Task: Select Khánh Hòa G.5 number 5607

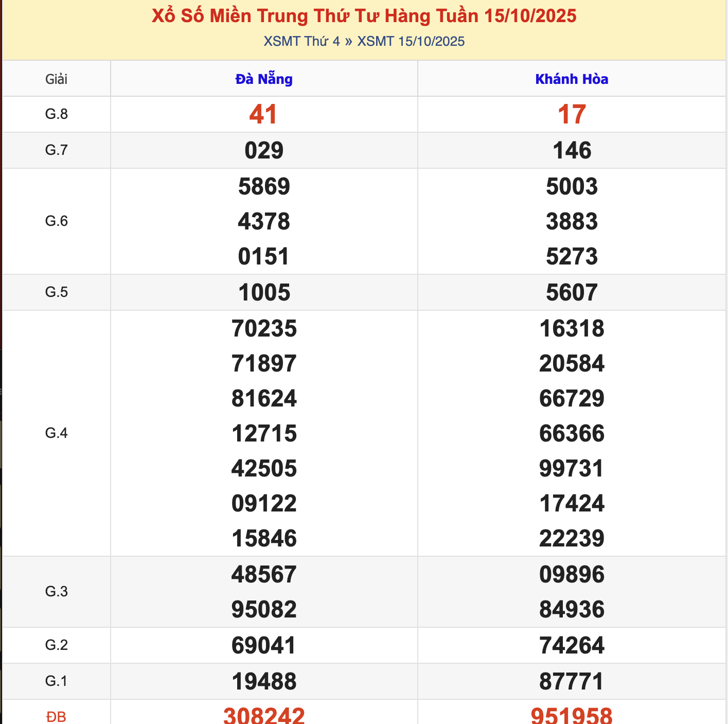Action: click(572, 293)
